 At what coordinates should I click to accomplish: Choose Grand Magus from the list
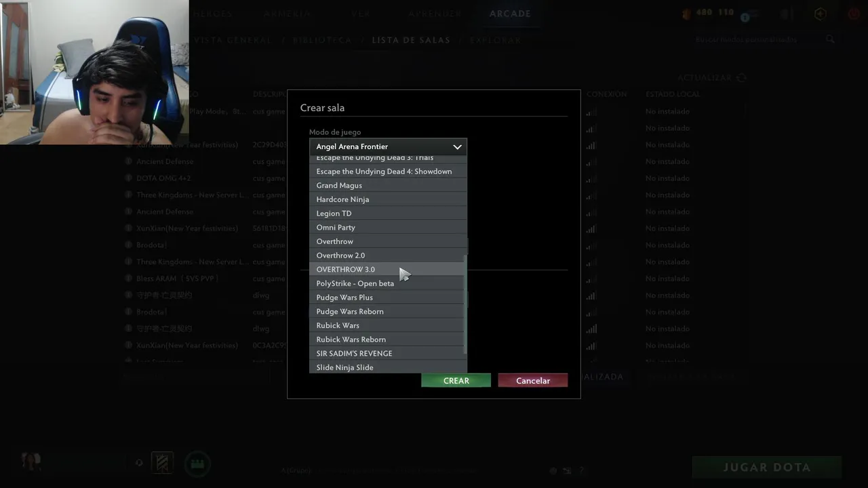[388, 186]
